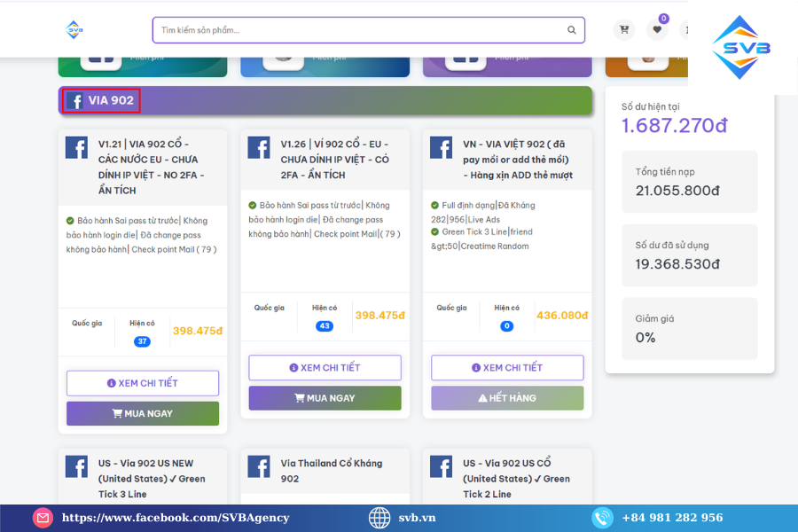The image size is (798, 532).
Task: Click the 398.475đ price on V1.21 card
Action: (198, 331)
